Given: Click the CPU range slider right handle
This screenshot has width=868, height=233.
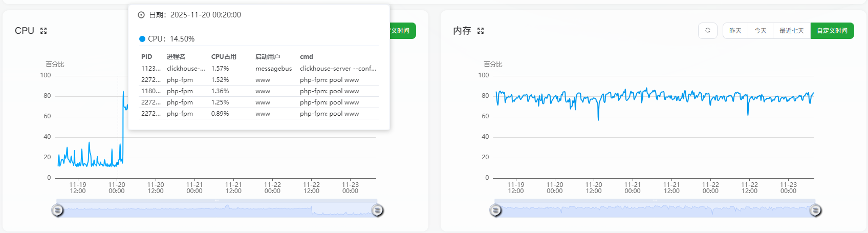Looking at the screenshot, I should pyautogui.click(x=377, y=210).
